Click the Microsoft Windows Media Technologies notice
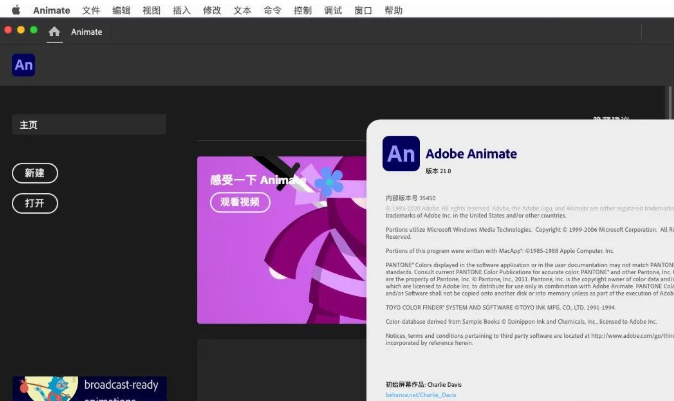Image resolution: width=674 pixels, height=401 pixels. pos(530,233)
